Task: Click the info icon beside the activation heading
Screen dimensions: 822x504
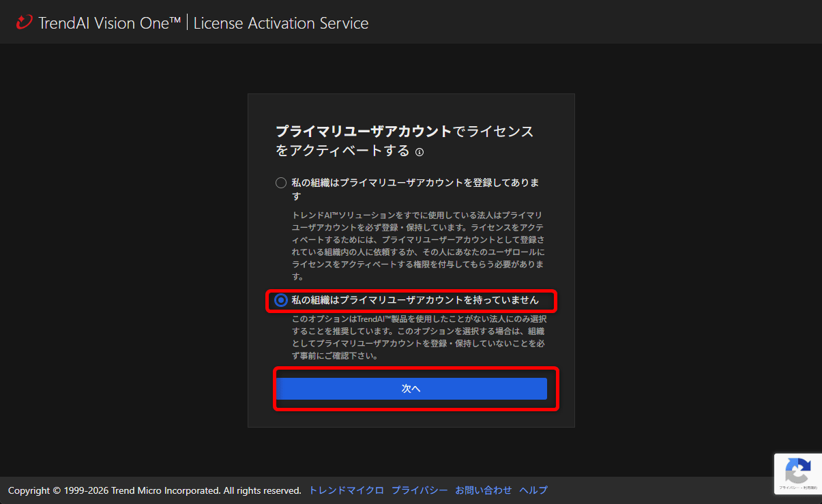Action: (420, 152)
